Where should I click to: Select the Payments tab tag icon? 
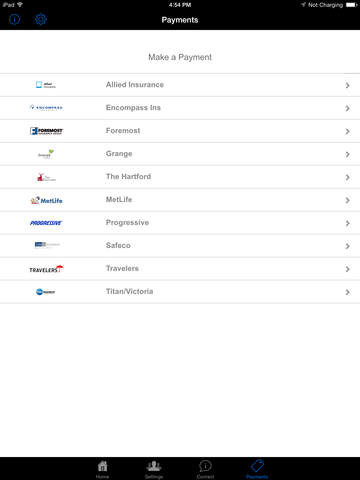tap(257, 466)
